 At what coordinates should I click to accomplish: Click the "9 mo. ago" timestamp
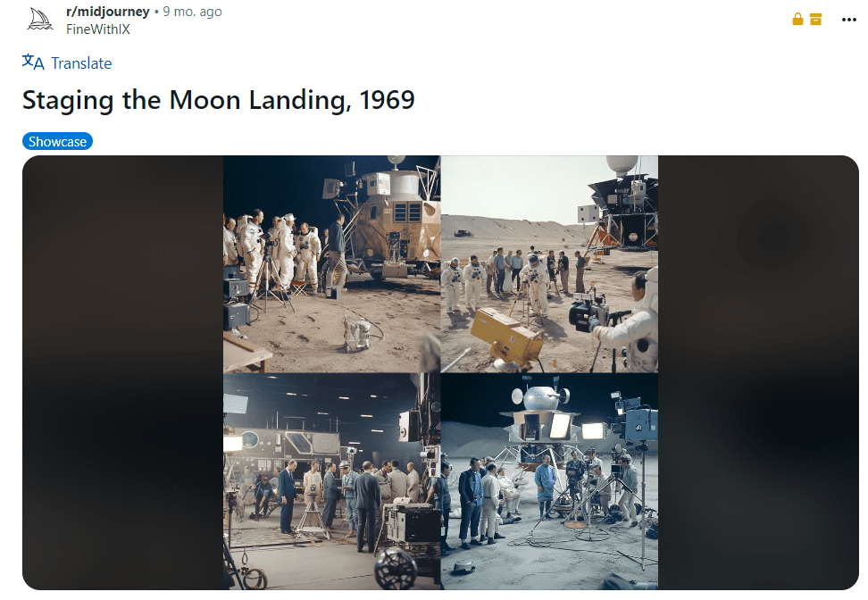pos(192,12)
